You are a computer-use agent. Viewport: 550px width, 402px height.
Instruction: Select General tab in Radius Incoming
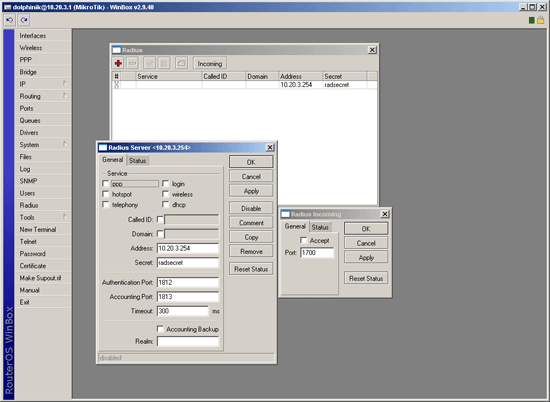point(295,226)
